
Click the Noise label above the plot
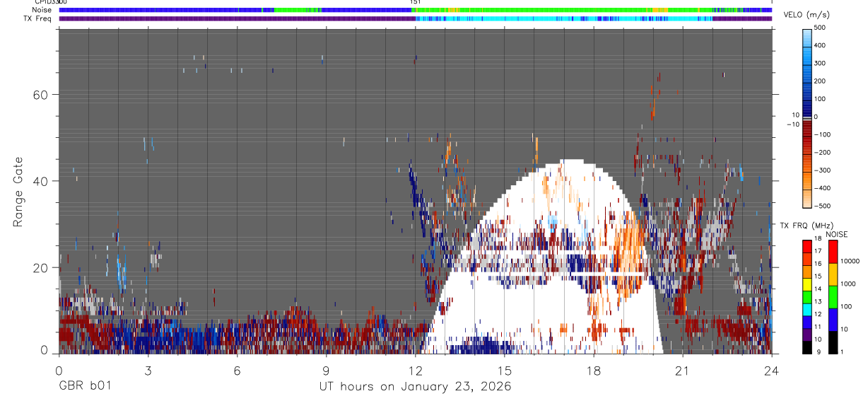coord(42,10)
